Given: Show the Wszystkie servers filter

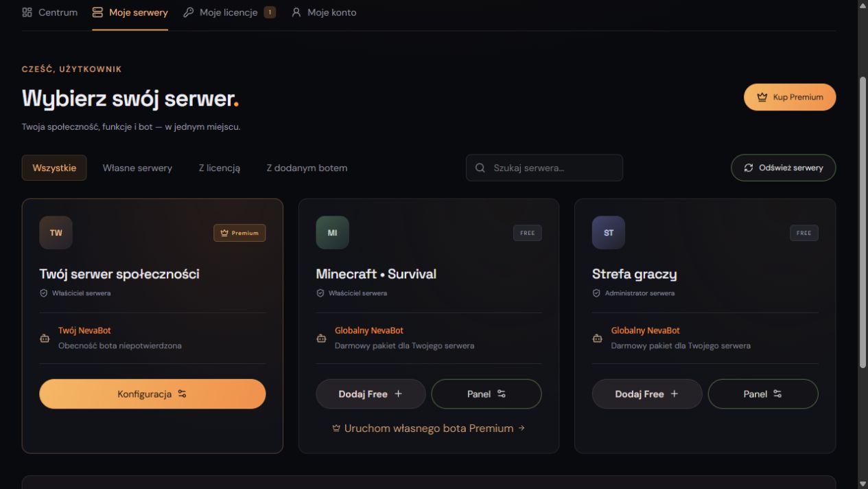Looking at the screenshot, I should point(54,168).
